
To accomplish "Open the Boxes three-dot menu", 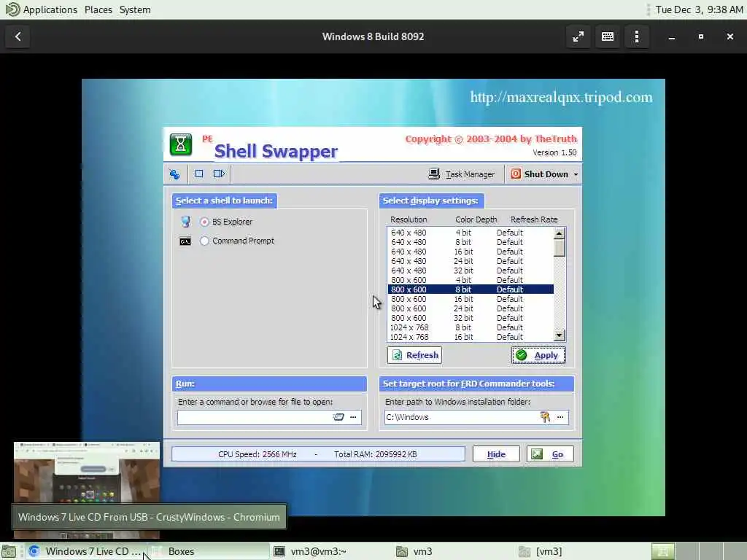I will point(637,36).
